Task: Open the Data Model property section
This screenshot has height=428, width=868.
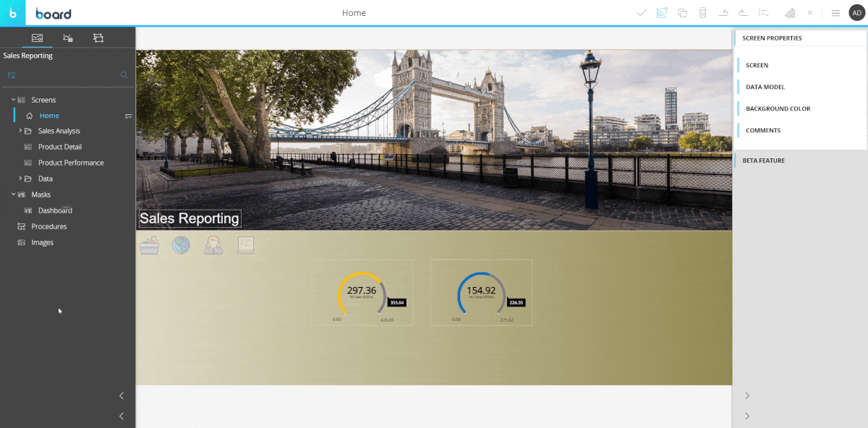Action: pos(765,87)
